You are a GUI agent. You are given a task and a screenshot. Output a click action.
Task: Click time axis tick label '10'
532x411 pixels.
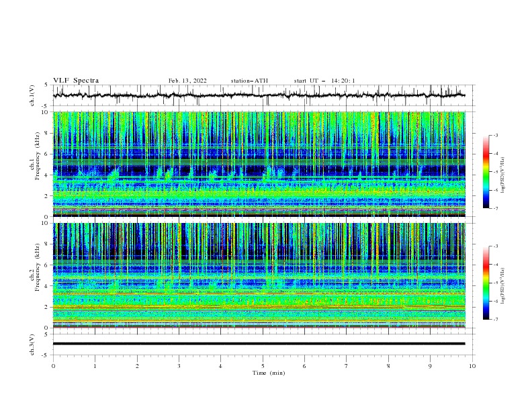click(472, 366)
